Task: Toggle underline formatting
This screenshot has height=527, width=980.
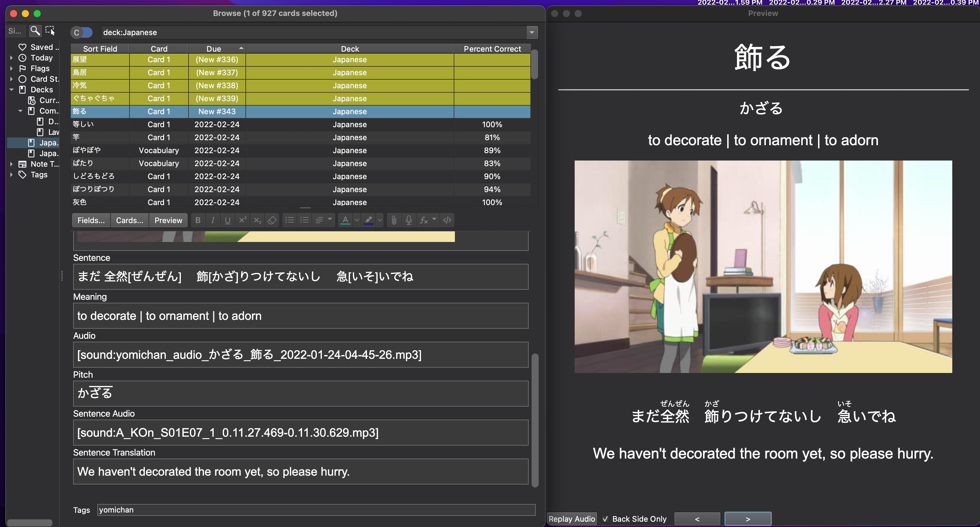Action: 227,220
